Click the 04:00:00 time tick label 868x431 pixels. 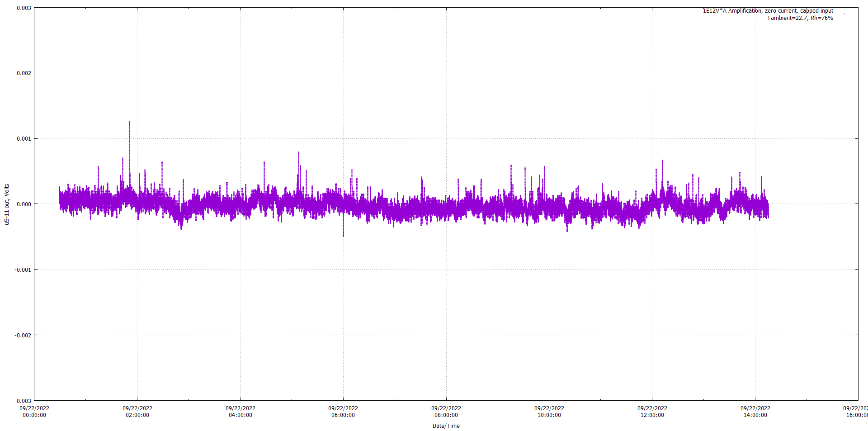coord(241,415)
